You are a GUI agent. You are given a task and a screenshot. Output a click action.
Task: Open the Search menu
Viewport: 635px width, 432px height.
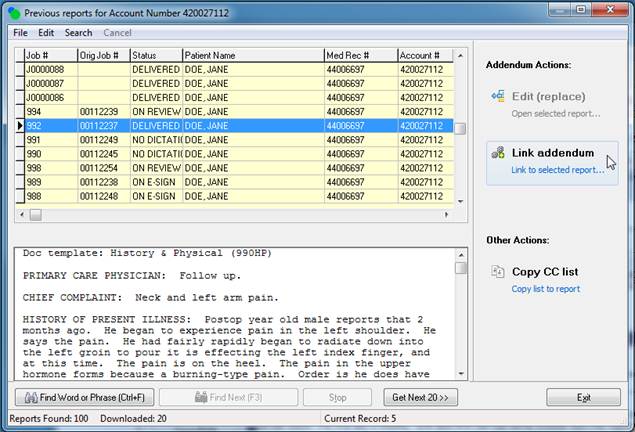(x=78, y=33)
